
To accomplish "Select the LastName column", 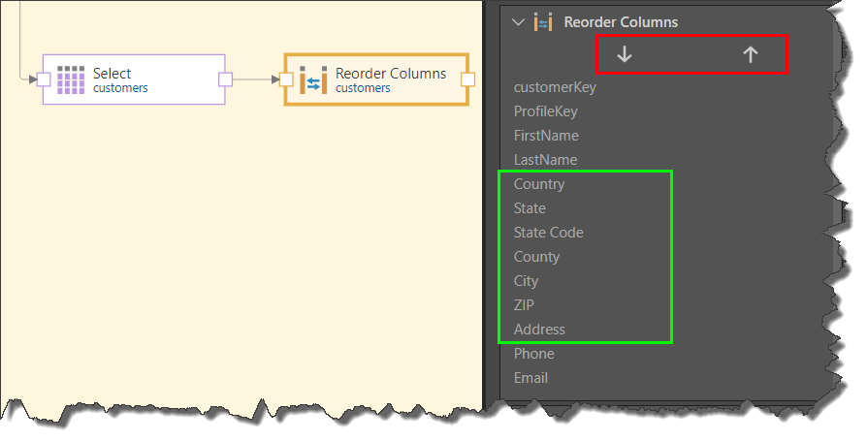I will coord(545,160).
